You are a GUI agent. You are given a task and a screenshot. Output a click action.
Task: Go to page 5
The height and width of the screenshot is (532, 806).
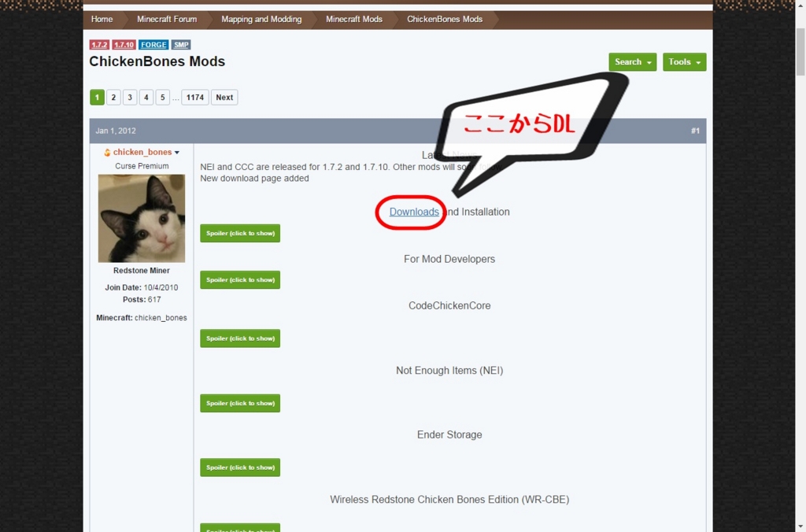coord(162,97)
